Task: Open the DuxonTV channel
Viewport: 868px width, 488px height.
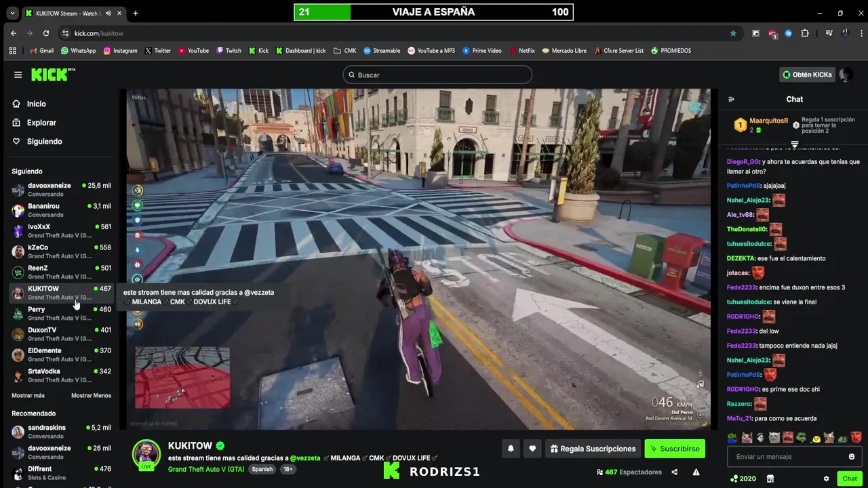Action: 61,334
